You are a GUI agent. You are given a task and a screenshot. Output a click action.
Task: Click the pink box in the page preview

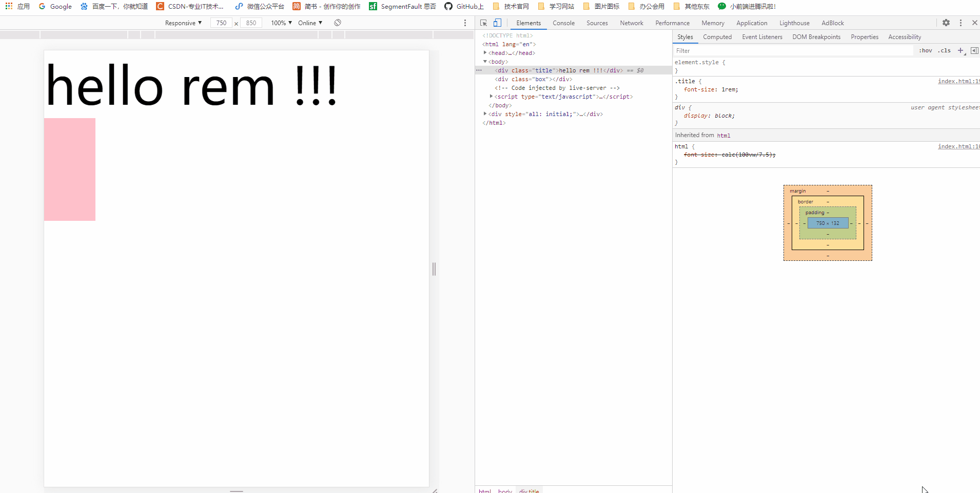[x=70, y=169]
